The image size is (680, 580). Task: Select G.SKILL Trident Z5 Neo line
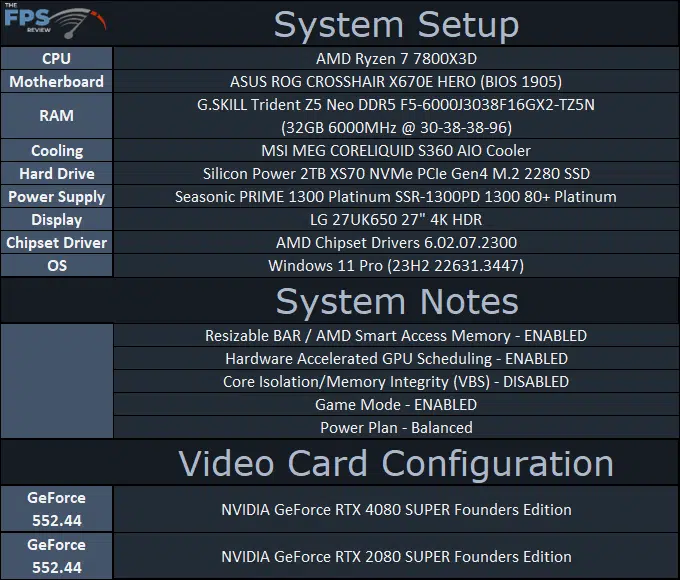pos(396,105)
